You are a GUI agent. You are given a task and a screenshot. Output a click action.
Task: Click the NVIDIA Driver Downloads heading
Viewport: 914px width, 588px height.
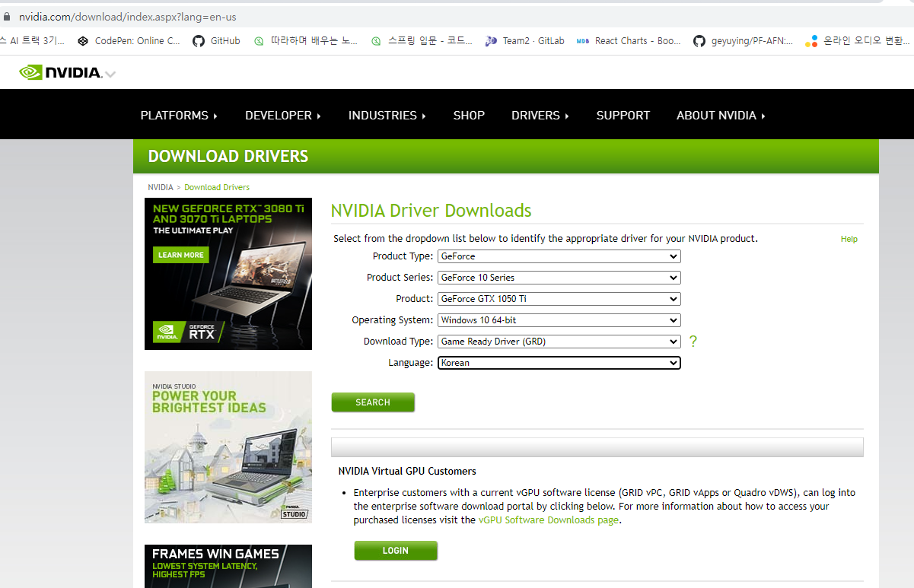pos(431,211)
